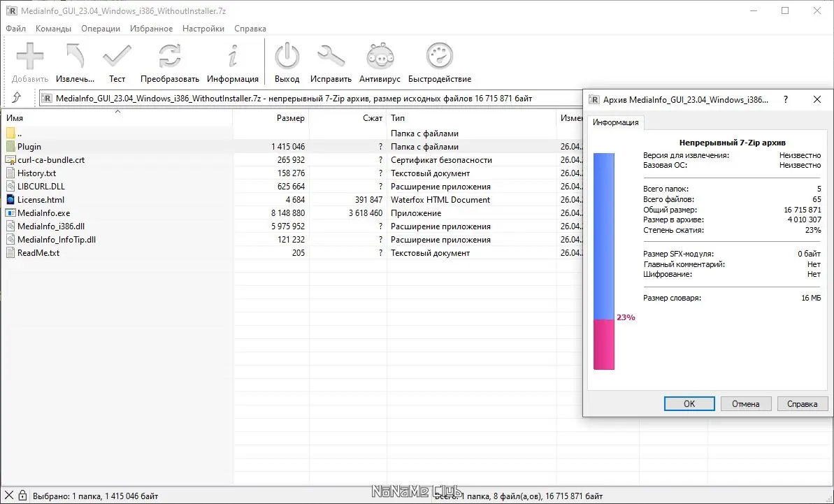Click the type 'Сертификат безопасности'
834x504 pixels.
(x=441, y=159)
